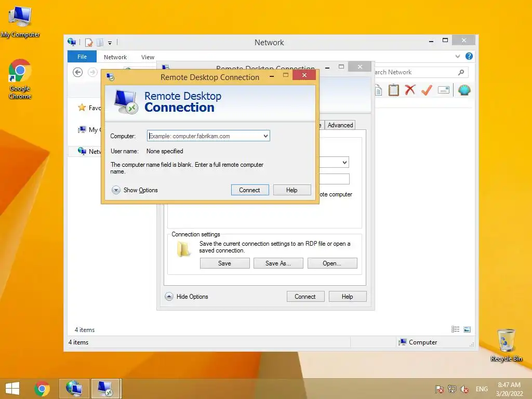
Task: Click Properties icon in quick access toolbar
Action: tap(89, 43)
